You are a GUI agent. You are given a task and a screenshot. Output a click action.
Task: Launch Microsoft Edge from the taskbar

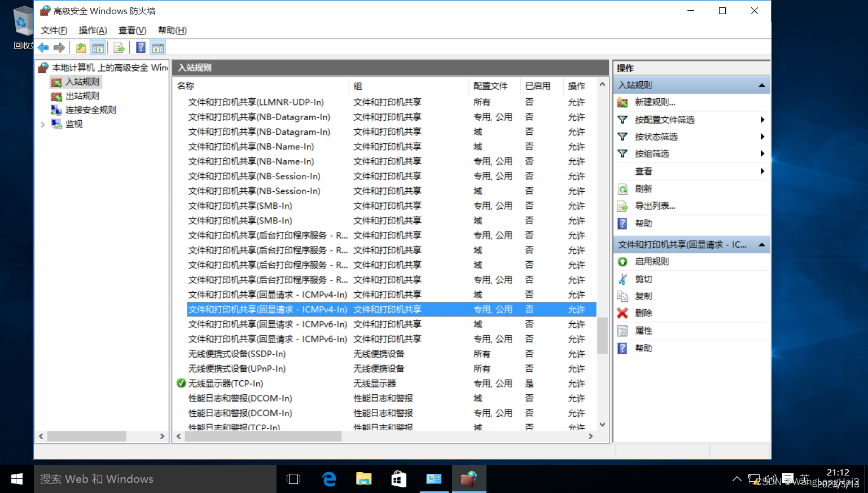click(329, 478)
